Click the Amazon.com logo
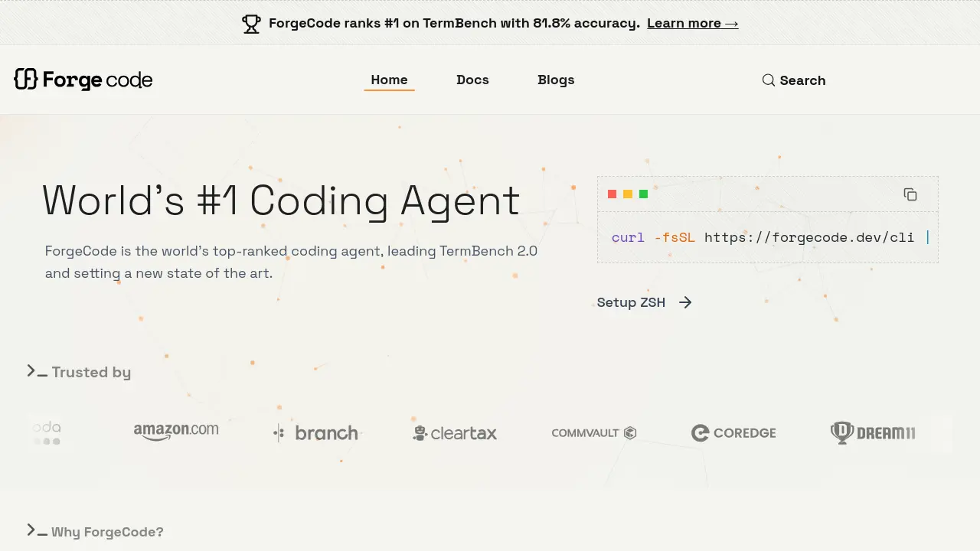Image resolution: width=980 pixels, height=551 pixels. coord(176,432)
